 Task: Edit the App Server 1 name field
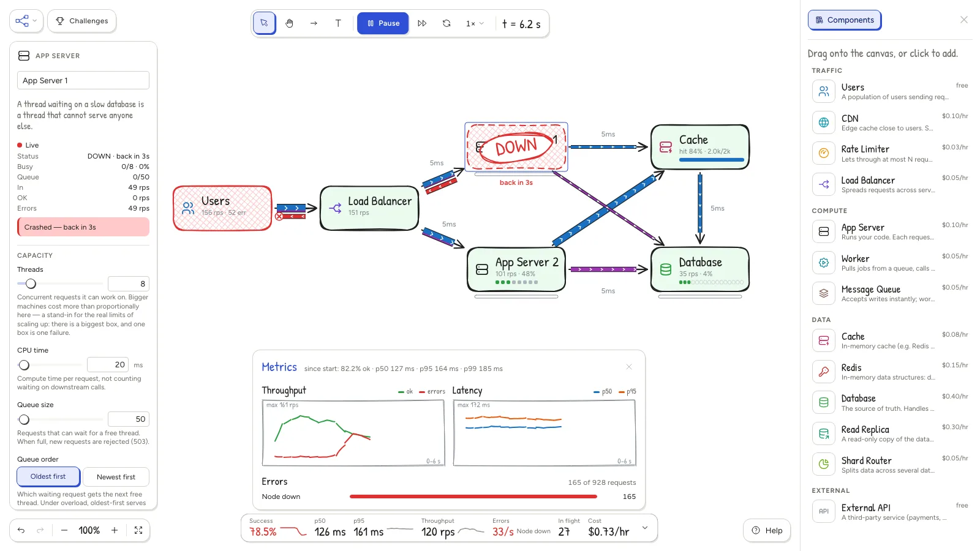(x=83, y=80)
